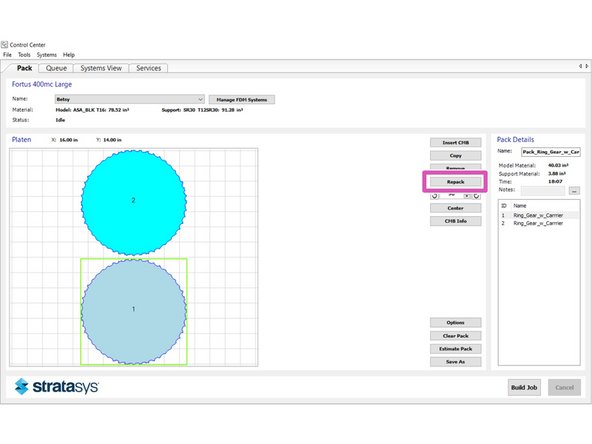Switch to the Systems View tab
Image resolution: width=592 pixels, height=444 pixels.
click(x=101, y=68)
